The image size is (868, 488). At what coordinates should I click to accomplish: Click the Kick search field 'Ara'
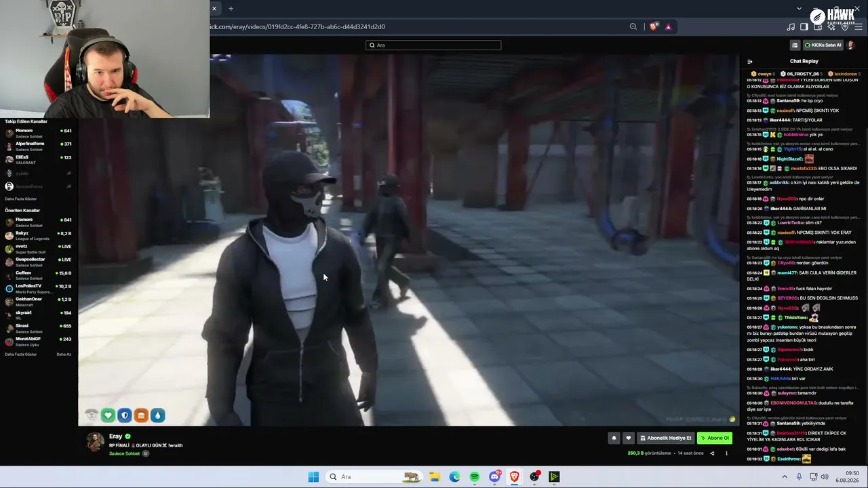[433, 45]
